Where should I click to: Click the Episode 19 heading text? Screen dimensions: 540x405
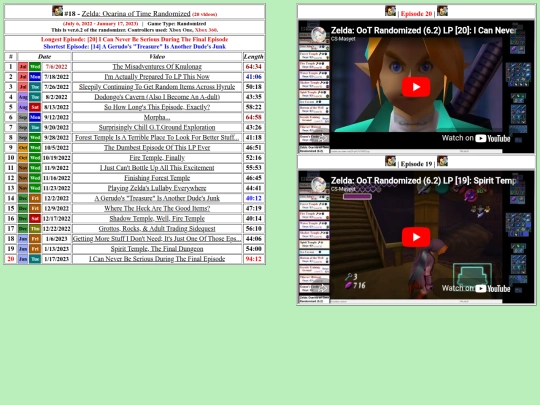[x=416, y=164]
